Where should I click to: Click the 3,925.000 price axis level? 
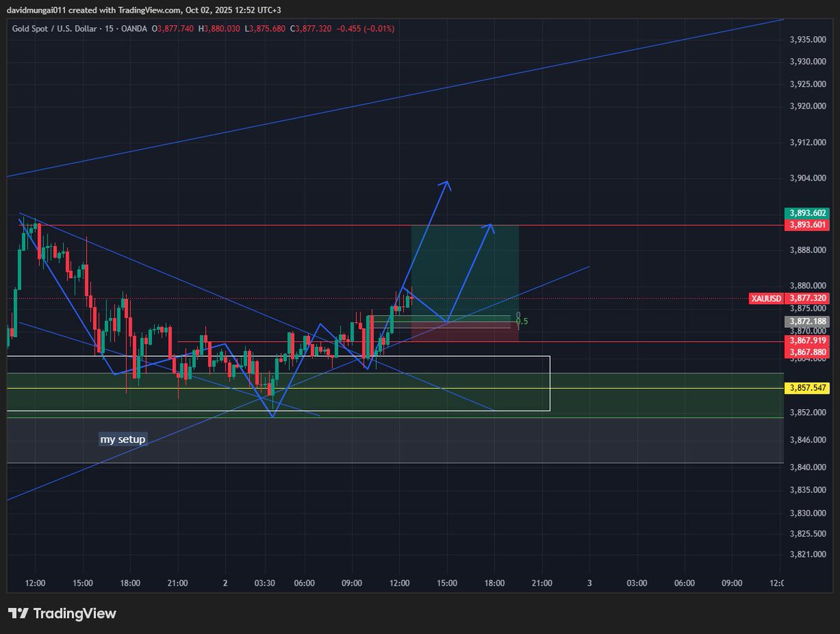pos(808,84)
